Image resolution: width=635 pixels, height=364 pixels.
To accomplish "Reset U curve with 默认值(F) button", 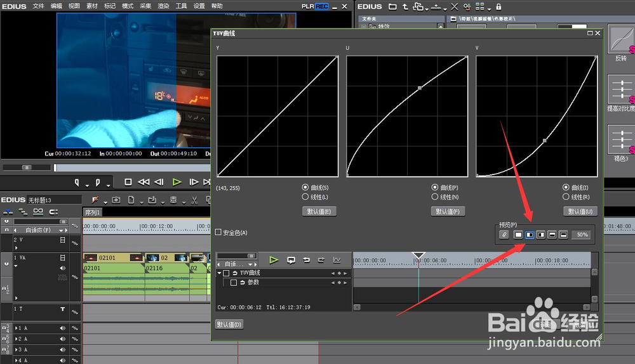I will coord(448,212).
